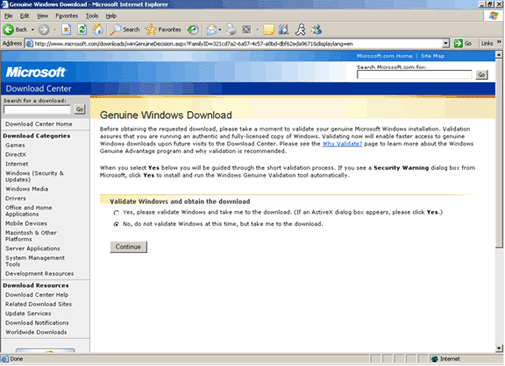
Task: Click Go next to Search Microsoft.com field
Action: coord(481,75)
